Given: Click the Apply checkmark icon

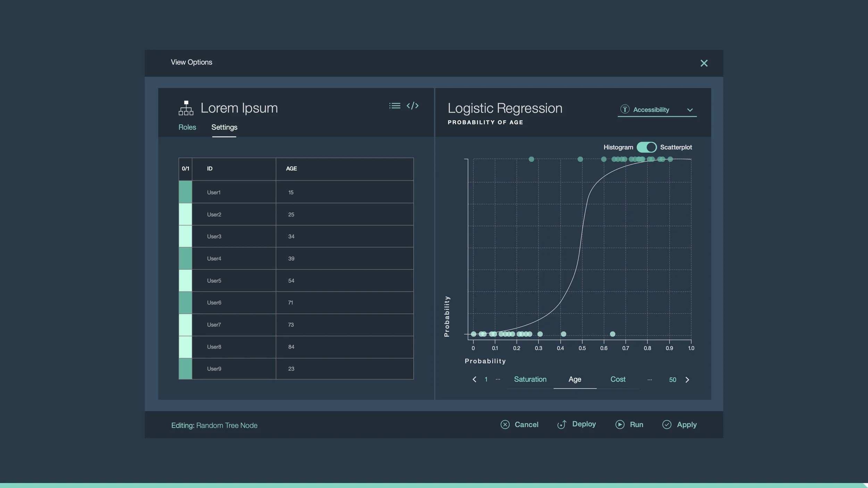Looking at the screenshot, I should point(667,424).
